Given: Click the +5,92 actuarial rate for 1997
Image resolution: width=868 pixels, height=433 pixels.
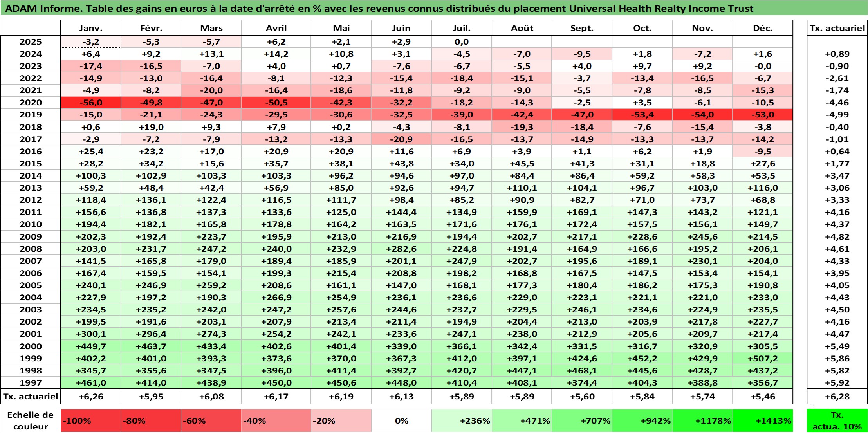Looking at the screenshot, I should tap(837, 383).
